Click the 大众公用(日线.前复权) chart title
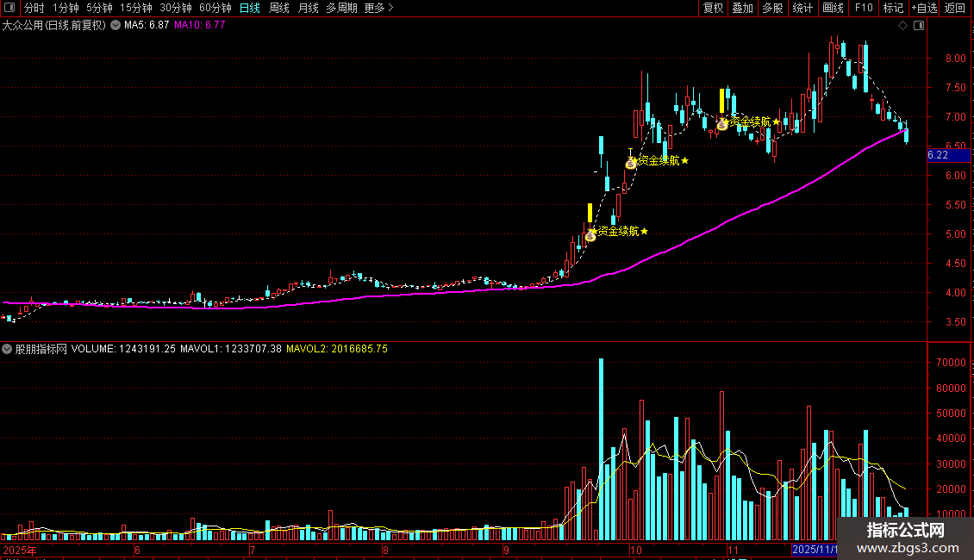 click(x=54, y=26)
